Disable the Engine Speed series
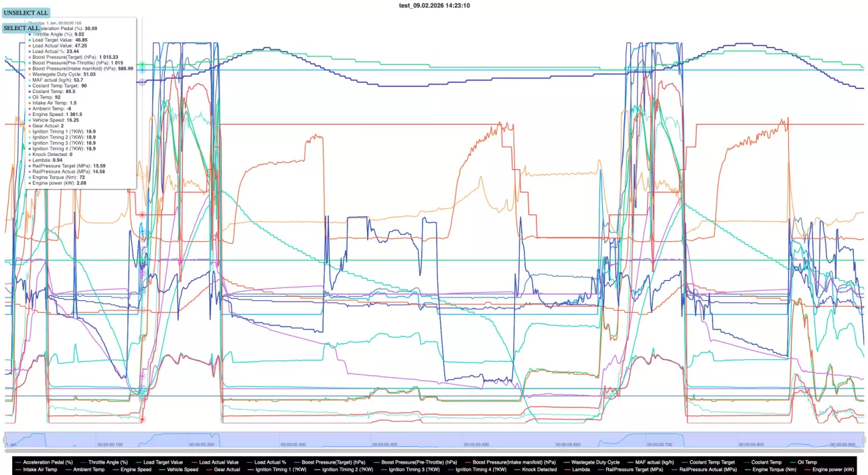Screen dimensions: 868x475 tap(137, 470)
